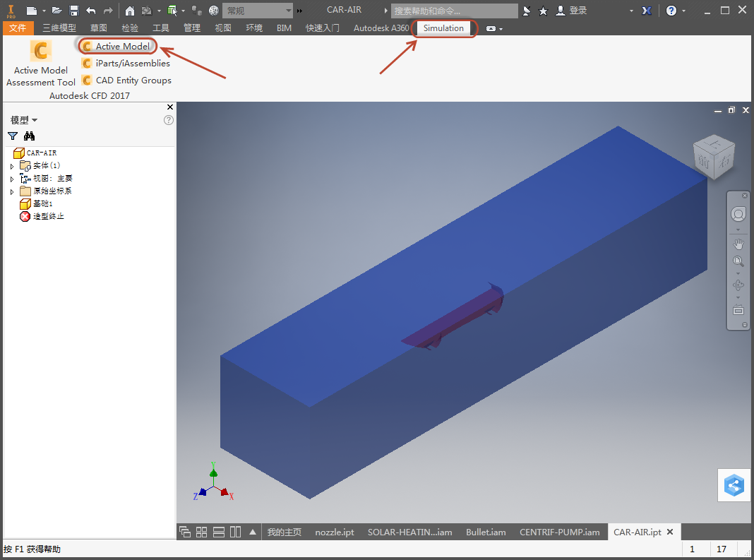
Task: Click the Open folder icon
Action: point(56,11)
